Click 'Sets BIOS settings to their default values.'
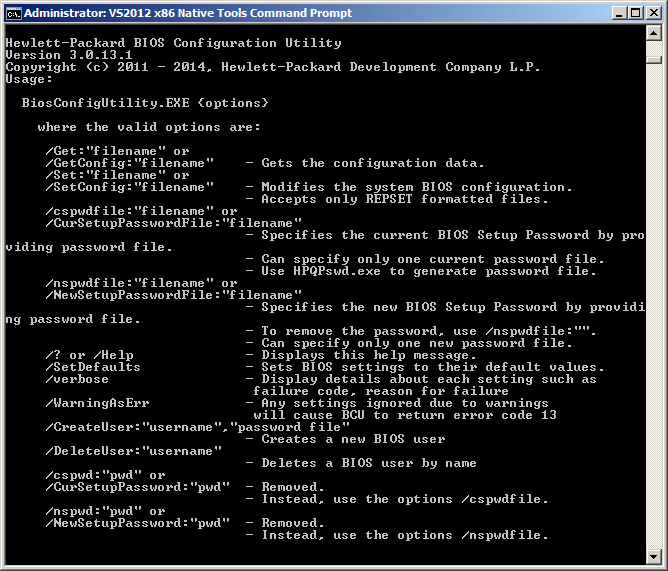Image resolution: width=668 pixels, height=571 pixels. coord(433,367)
